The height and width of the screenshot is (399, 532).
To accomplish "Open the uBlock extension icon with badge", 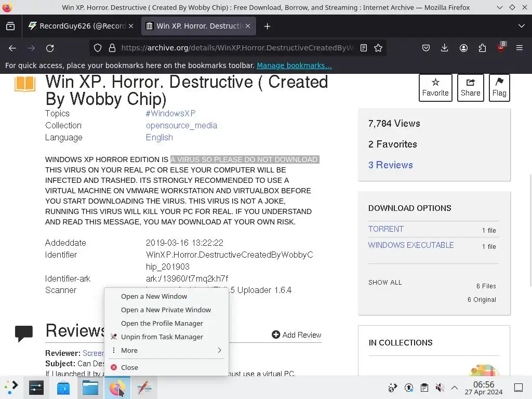I will point(501,47).
